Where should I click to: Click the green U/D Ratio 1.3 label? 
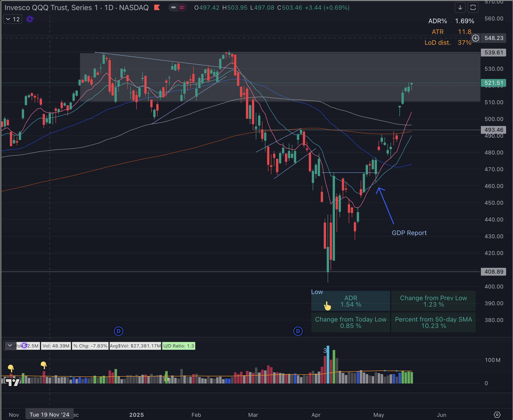[x=178, y=346]
